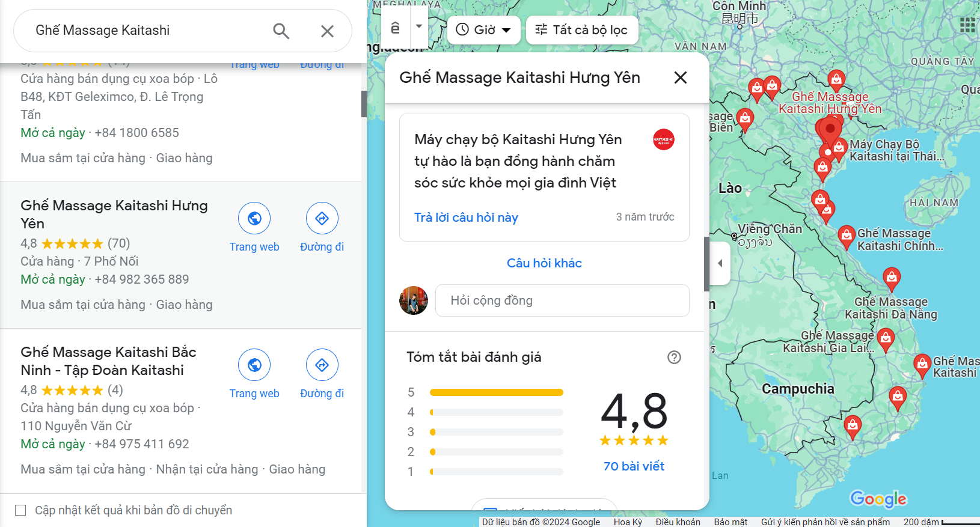This screenshot has height=527, width=980.
Task: Click the Ghế Massage Kaitashi Đà Nẵng map pin
Action: (892, 279)
